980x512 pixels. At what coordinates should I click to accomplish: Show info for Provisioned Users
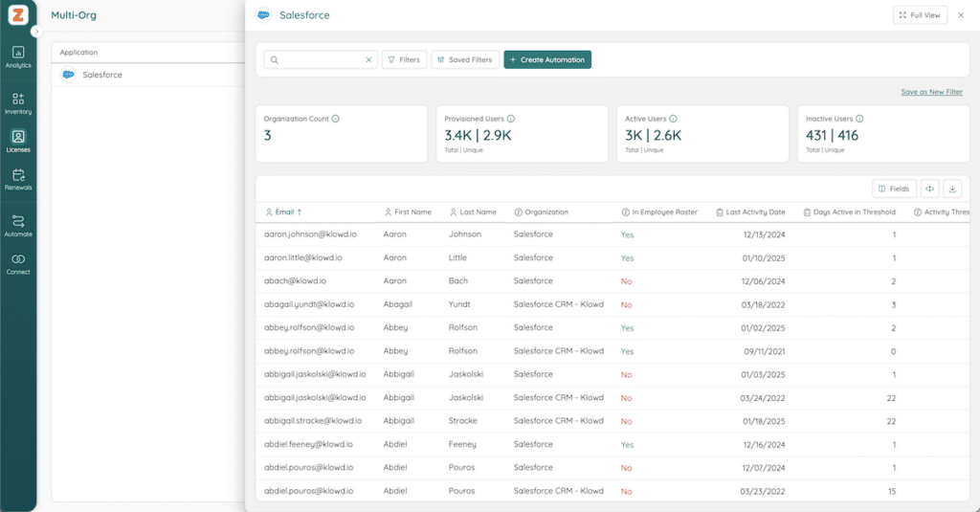coord(511,119)
